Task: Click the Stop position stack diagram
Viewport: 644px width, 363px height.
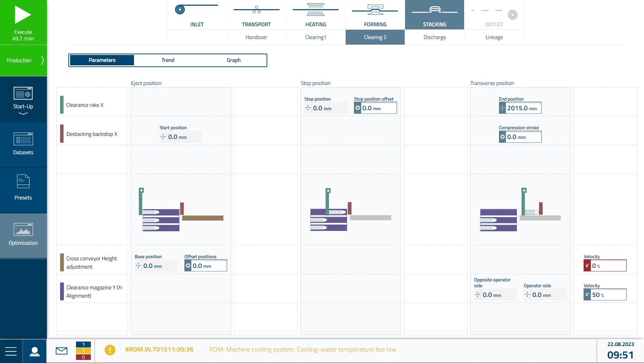Action: (350, 210)
